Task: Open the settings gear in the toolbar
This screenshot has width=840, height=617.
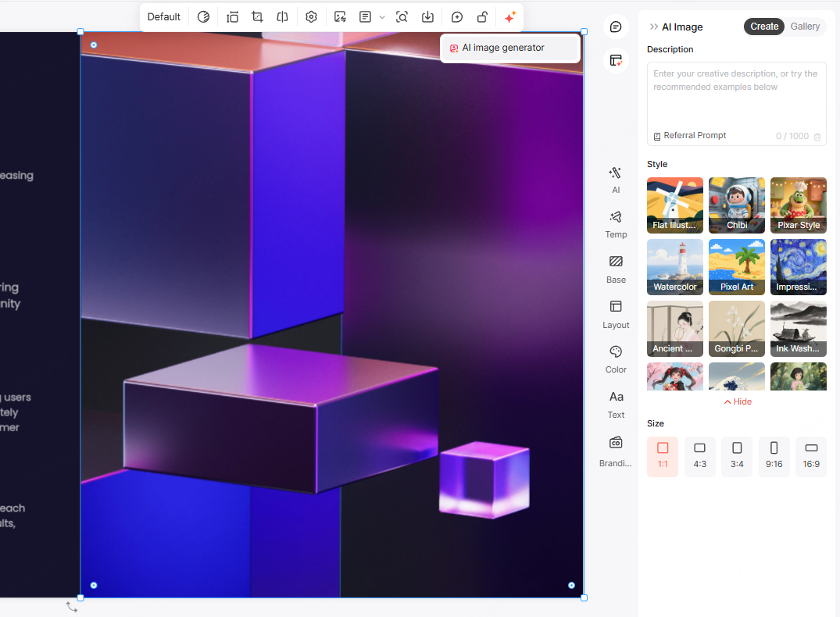Action: pyautogui.click(x=311, y=16)
